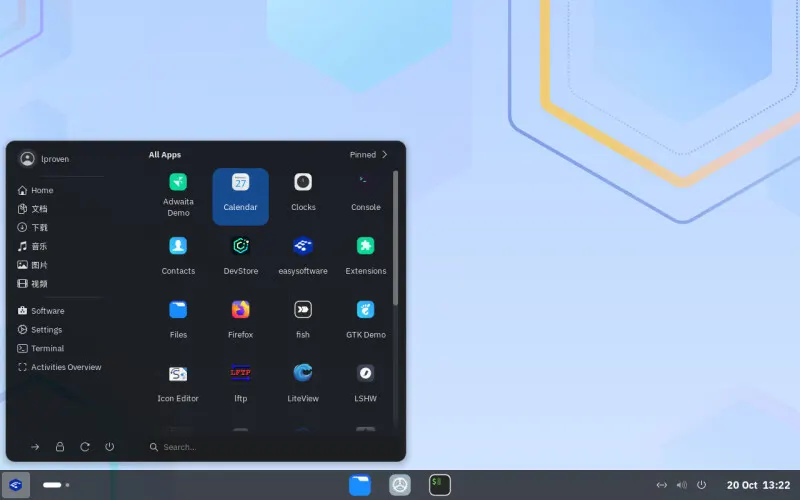Open the 音乐 music folder

[33, 246]
